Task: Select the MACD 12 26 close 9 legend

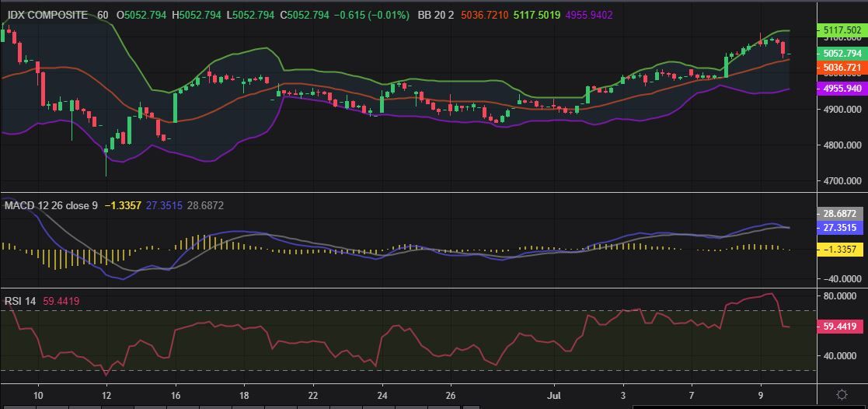Action: coord(51,205)
